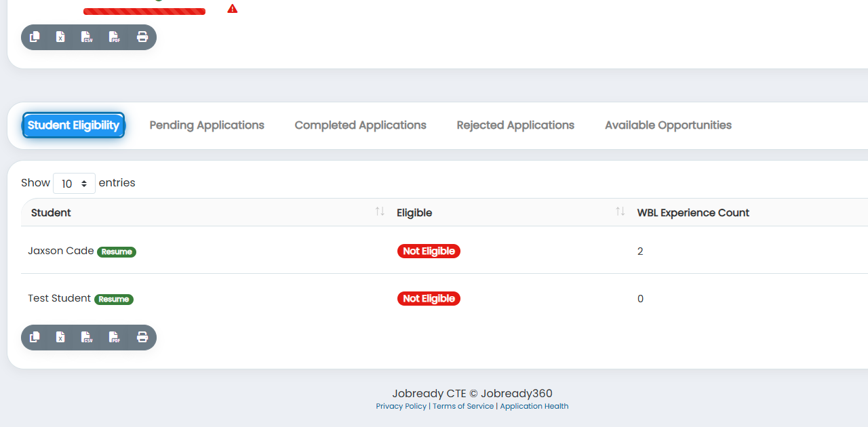Export eligibility table as CSV via lower toolbar
Screen dimensions: 868x427
click(x=87, y=338)
